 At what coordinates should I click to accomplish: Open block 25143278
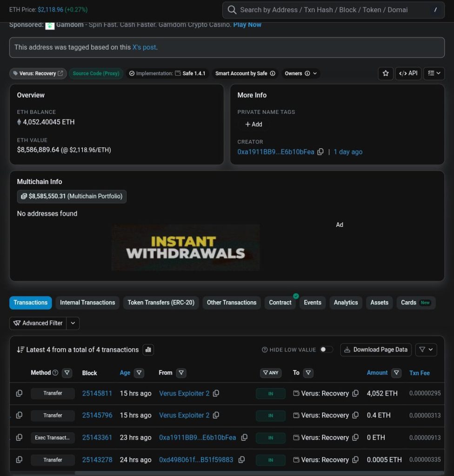pos(97,460)
